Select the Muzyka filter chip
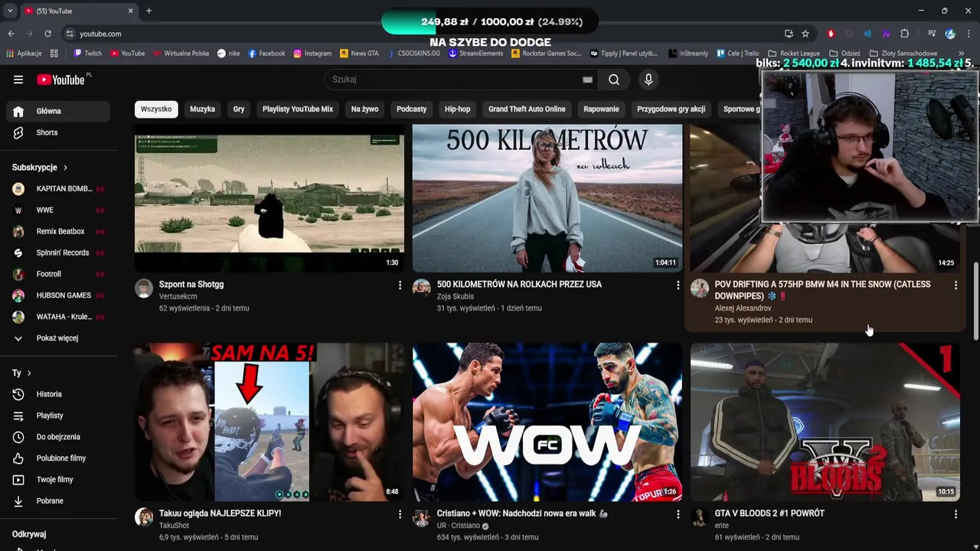 coord(202,109)
